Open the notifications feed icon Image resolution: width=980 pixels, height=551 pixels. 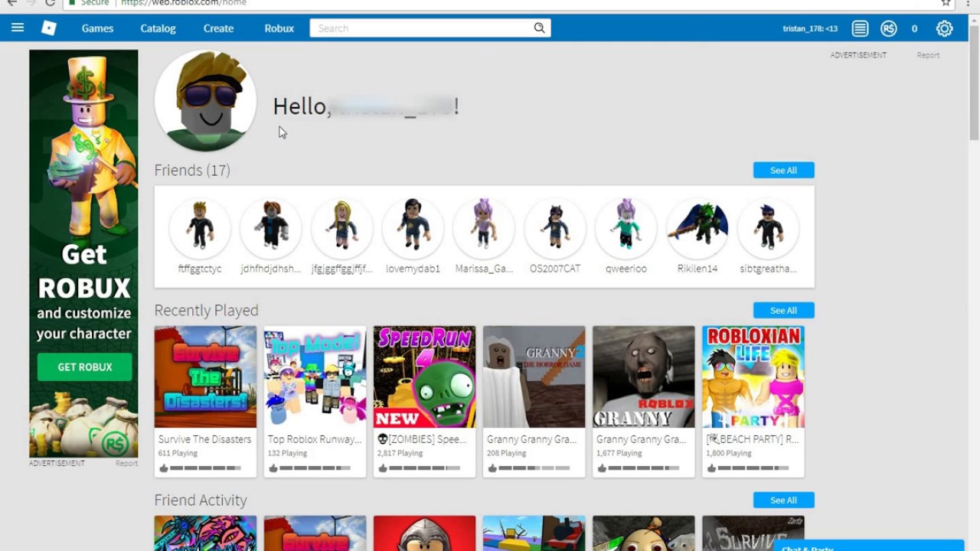coord(860,28)
